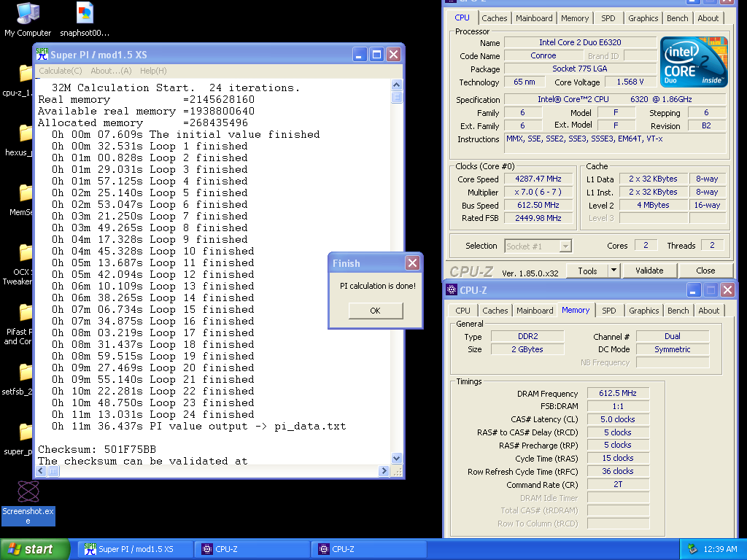The width and height of the screenshot is (747, 560).
Task: Open the cpu-z desktop folder
Action: [18, 80]
